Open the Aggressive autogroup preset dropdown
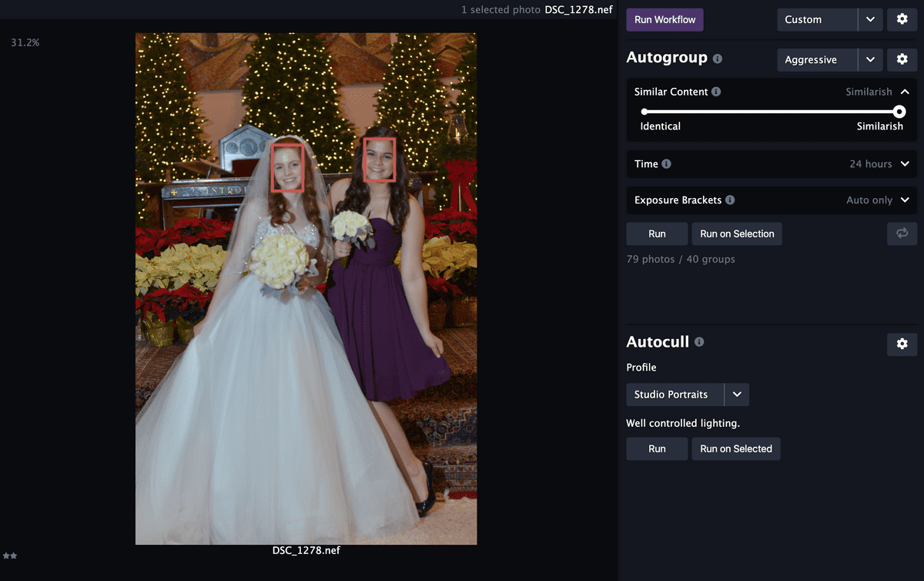Viewport: 924px width, 581px height. (870, 59)
